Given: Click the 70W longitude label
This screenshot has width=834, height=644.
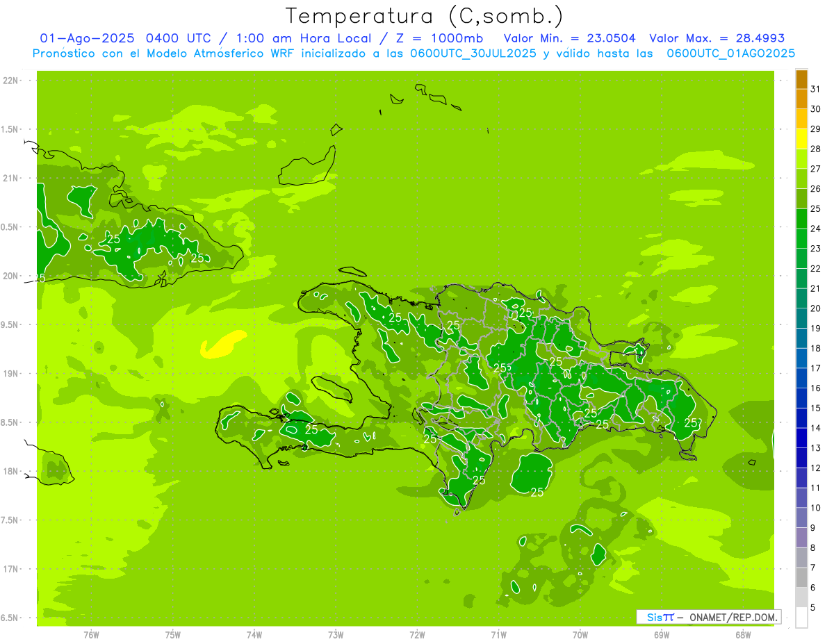Looking at the screenshot, I should click(580, 635).
